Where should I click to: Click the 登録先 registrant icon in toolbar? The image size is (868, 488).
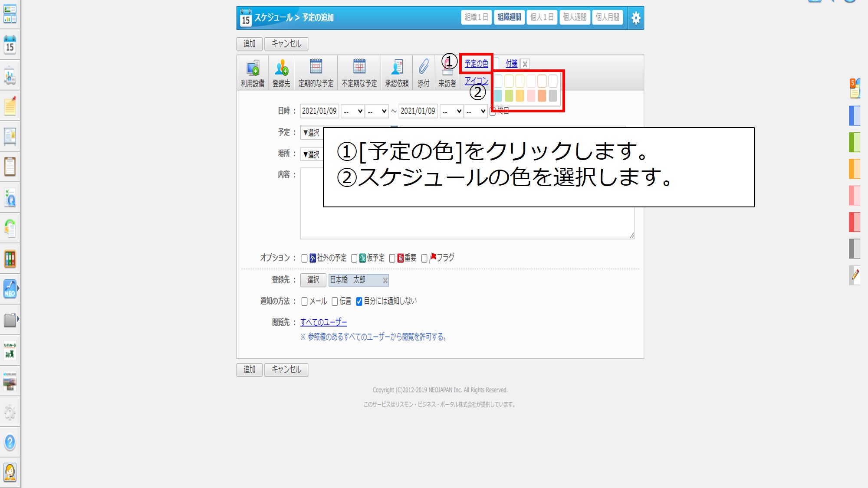pos(281,69)
